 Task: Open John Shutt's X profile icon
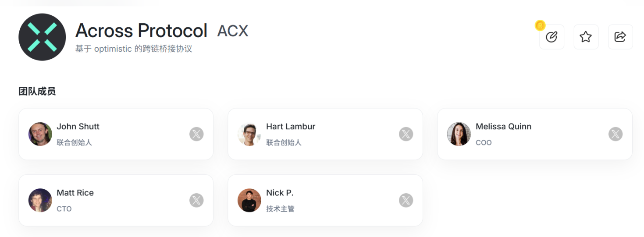pyautogui.click(x=196, y=134)
